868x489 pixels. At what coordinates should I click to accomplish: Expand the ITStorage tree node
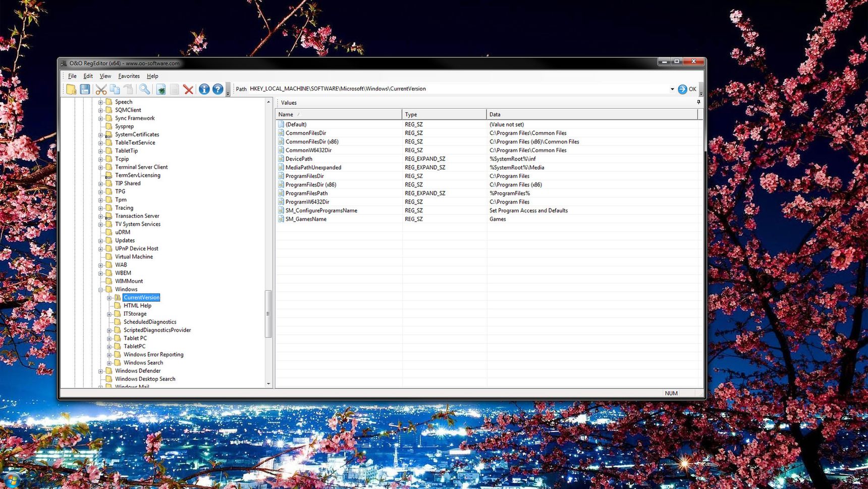pyautogui.click(x=109, y=314)
